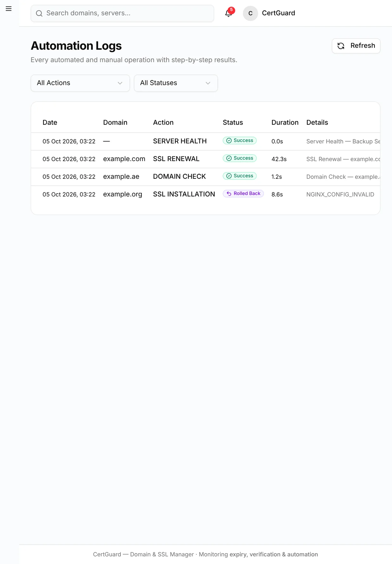
Task: Click the Status column header
Action: pos(233,123)
